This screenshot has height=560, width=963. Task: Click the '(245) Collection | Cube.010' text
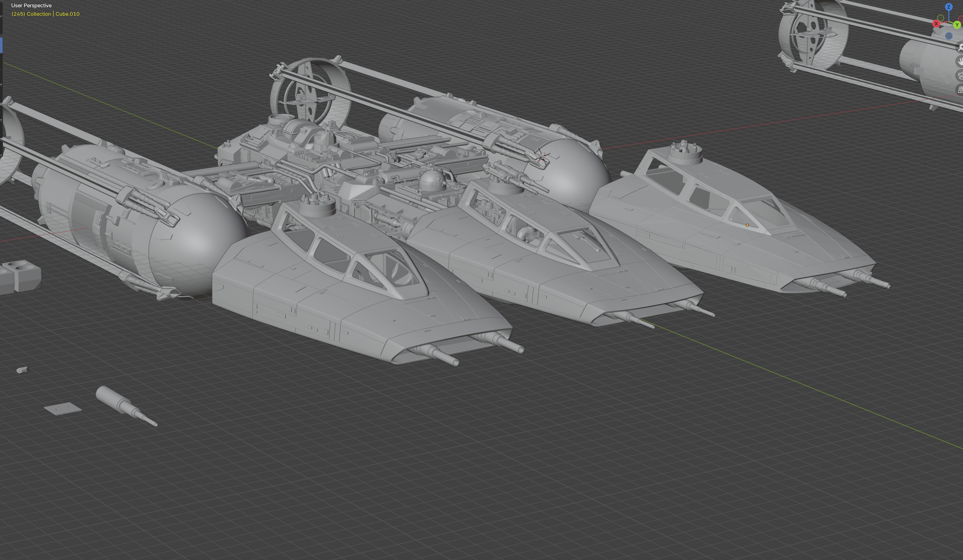(45, 14)
